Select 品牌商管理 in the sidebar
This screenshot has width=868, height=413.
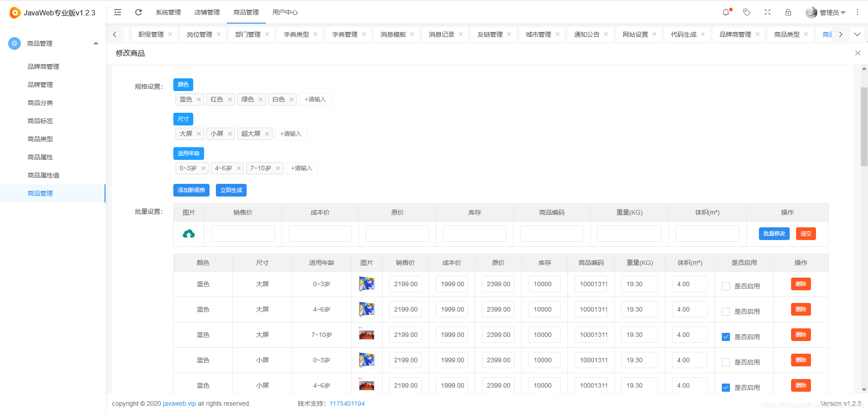[43, 67]
